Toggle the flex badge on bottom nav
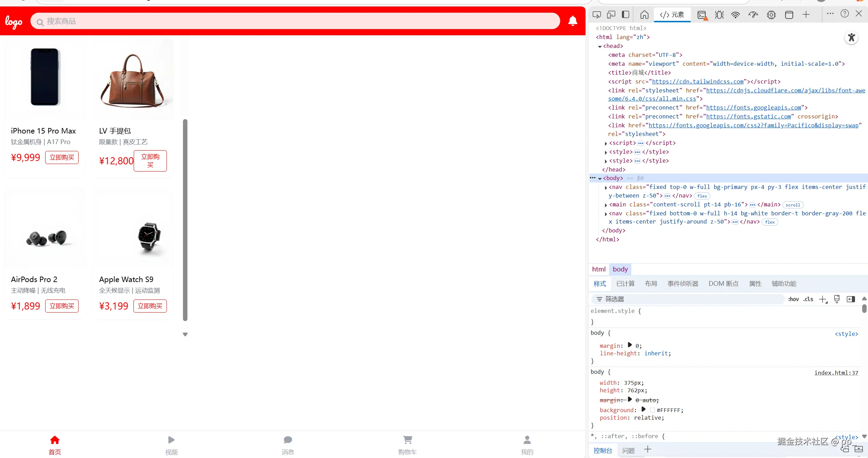 (770, 222)
